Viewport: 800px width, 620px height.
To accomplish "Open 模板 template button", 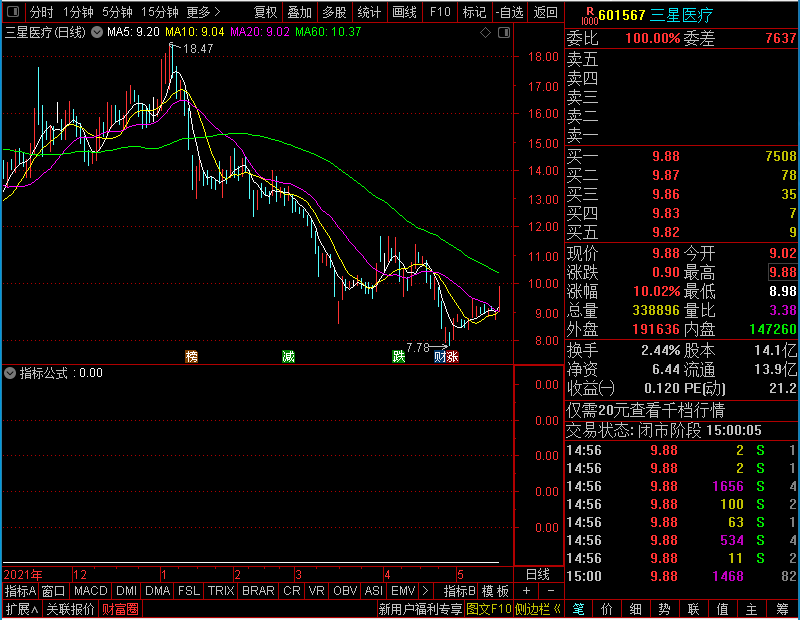I will [495, 591].
